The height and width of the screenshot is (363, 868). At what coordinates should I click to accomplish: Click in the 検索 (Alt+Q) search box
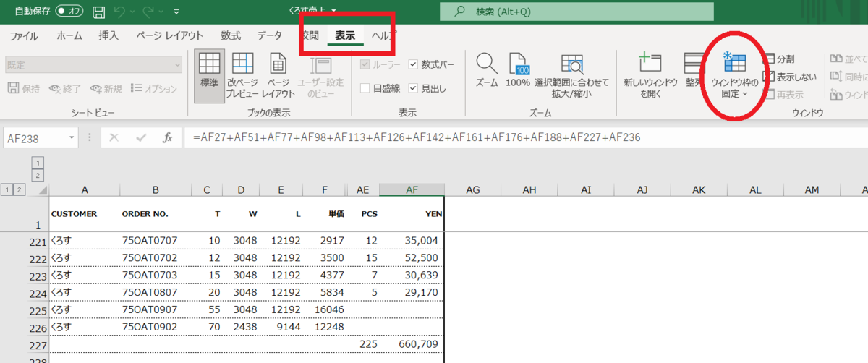576,12
